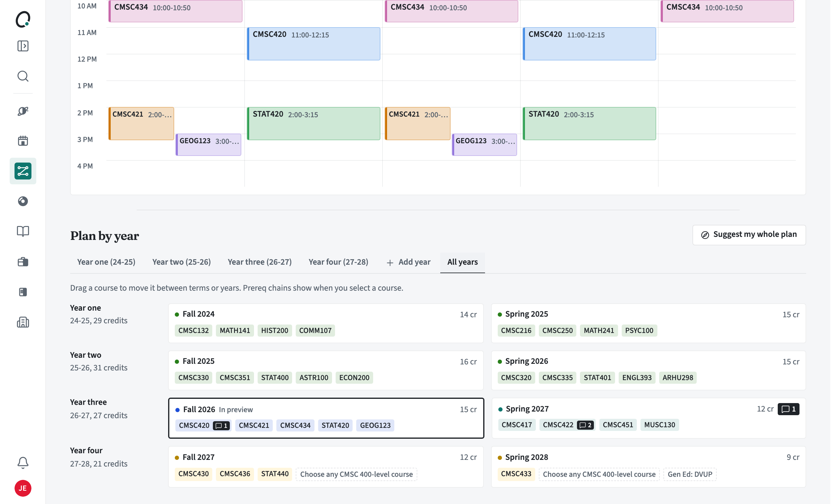Select the STAT400 course chip
Image resolution: width=837 pixels, height=504 pixels.
pyautogui.click(x=275, y=378)
